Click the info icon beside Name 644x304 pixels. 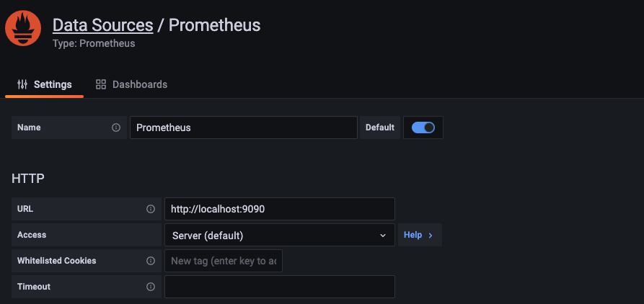(x=116, y=128)
